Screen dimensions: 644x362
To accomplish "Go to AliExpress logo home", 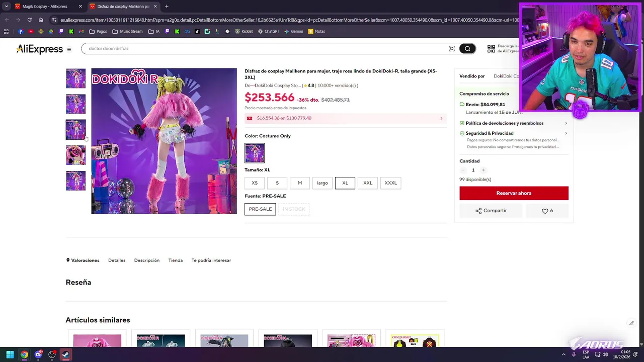I will pyautogui.click(x=39, y=49).
